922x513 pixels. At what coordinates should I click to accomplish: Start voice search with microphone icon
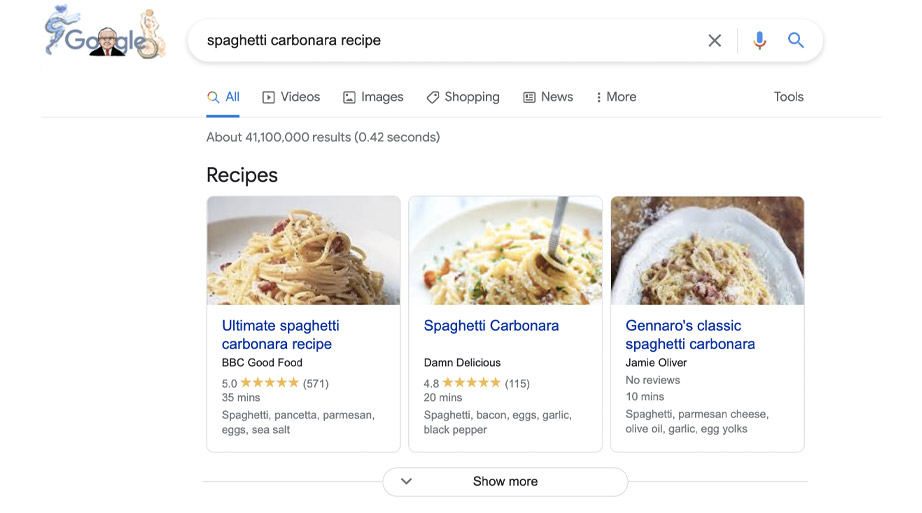(759, 41)
